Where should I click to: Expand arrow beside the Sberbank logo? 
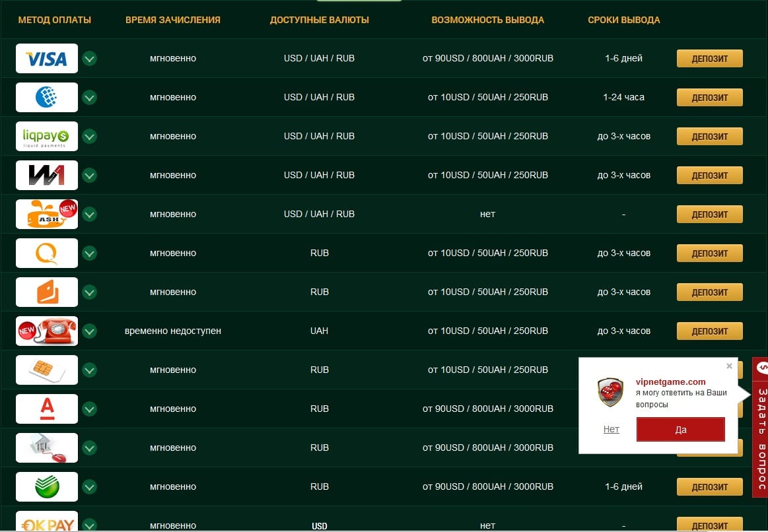point(90,487)
